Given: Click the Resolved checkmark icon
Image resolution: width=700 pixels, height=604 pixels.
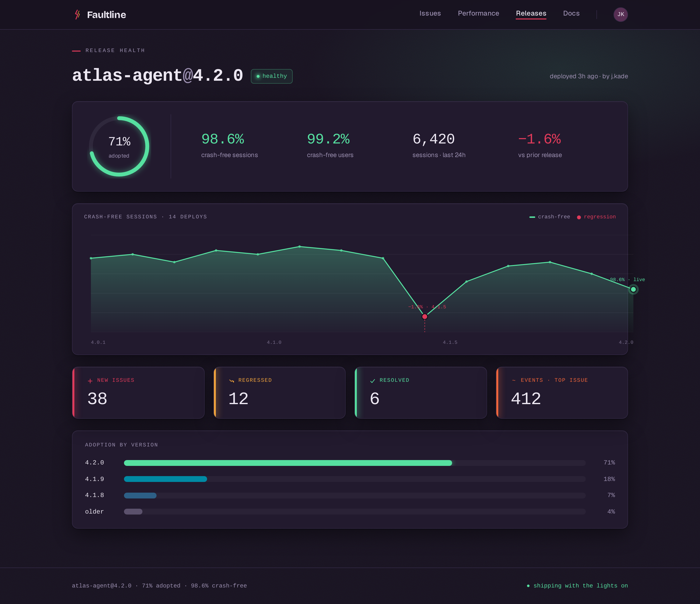Looking at the screenshot, I should [x=373, y=381].
